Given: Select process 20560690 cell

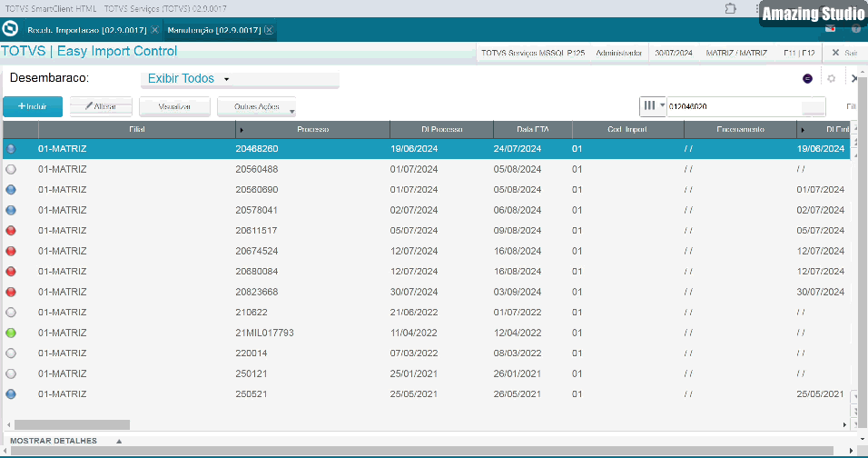Looking at the screenshot, I should coord(257,190).
